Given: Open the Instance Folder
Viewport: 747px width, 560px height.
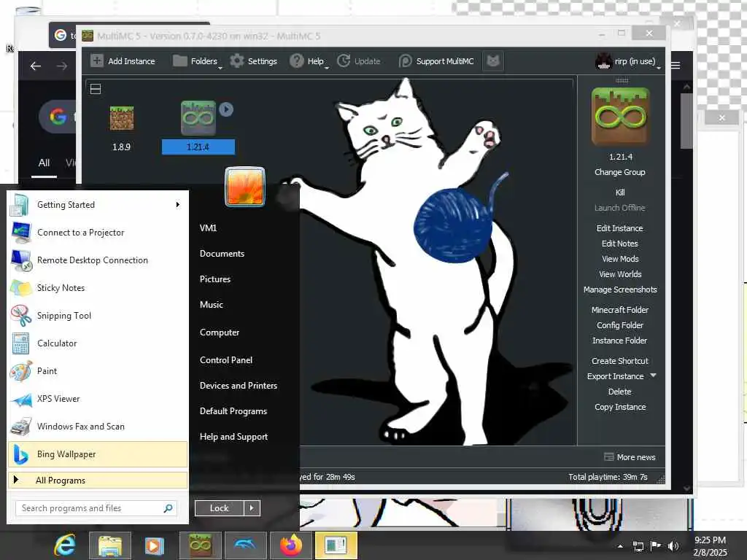Looking at the screenshot, I should point(620,340).
